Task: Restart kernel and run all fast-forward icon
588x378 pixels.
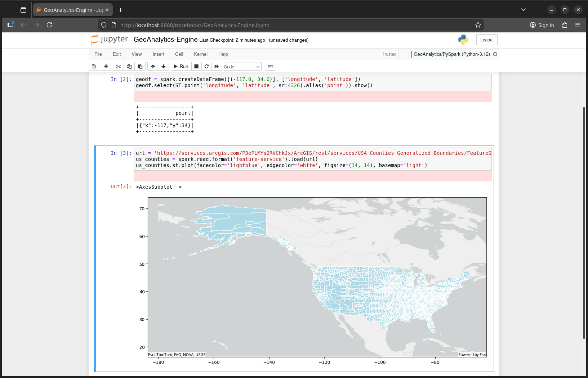Action: (x=217, y=66)
